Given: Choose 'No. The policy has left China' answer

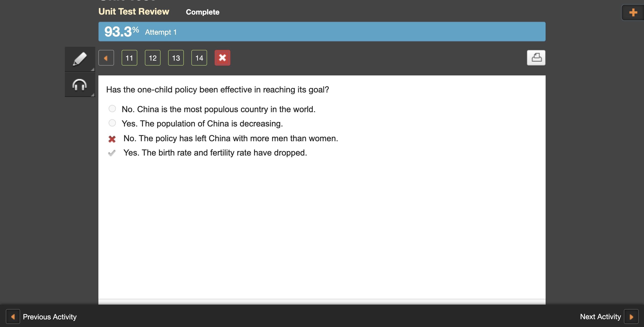Looking at the screenshot, I should click(x=230, y=138).
